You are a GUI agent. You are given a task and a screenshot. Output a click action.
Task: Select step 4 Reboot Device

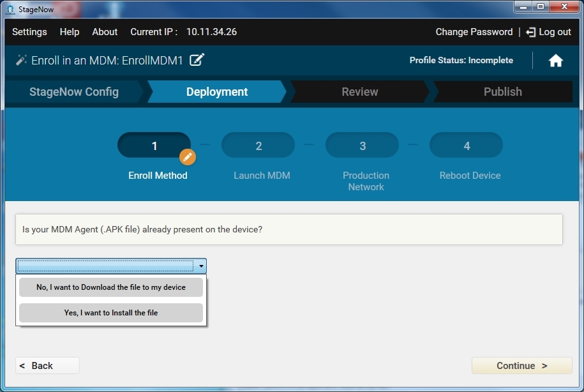tap(467, 146)
